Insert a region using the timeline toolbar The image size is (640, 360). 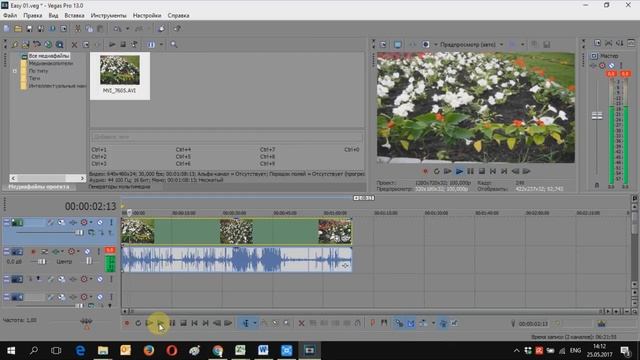384,323
